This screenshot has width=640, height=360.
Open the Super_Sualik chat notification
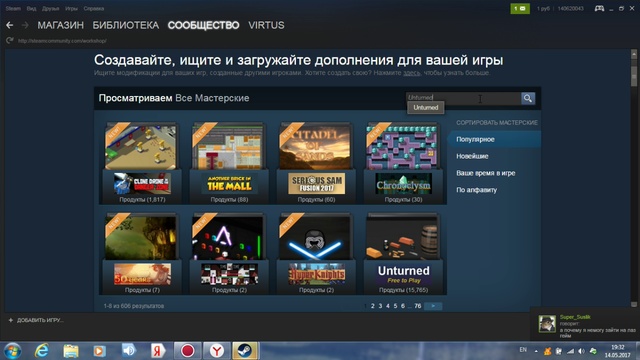coord(585,324)
